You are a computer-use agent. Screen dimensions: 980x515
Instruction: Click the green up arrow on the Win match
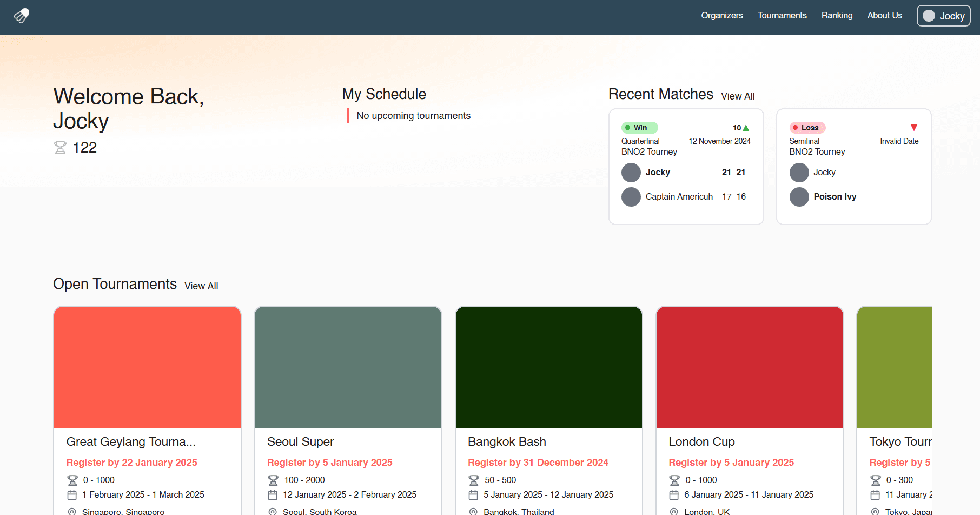(x=746, y=128)
